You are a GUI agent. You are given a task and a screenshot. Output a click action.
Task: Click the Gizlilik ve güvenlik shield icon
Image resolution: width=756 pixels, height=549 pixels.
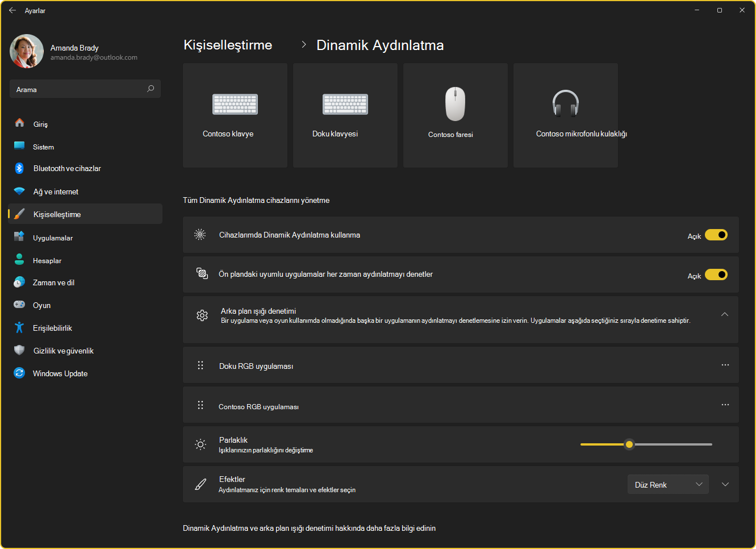pos(19,350)
